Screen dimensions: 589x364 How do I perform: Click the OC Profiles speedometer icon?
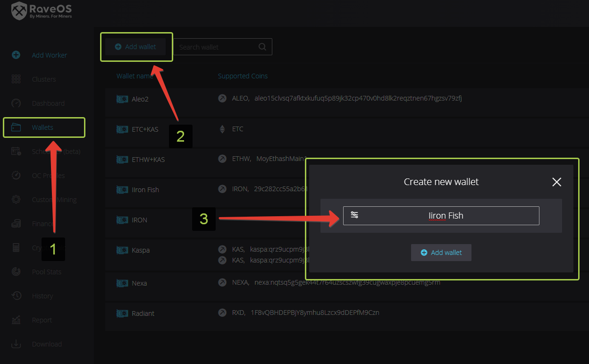pos(16,176)
